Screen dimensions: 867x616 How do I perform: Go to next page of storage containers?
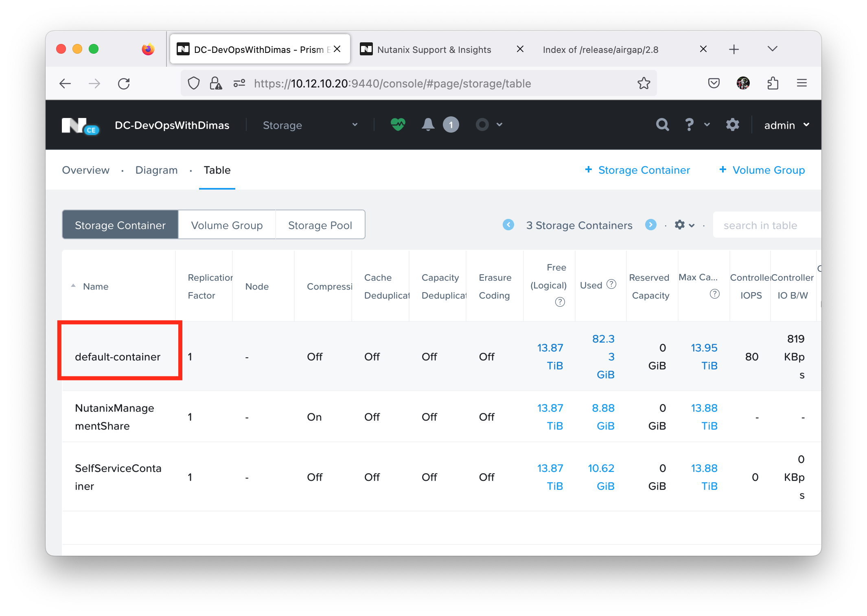pos(650,225)
